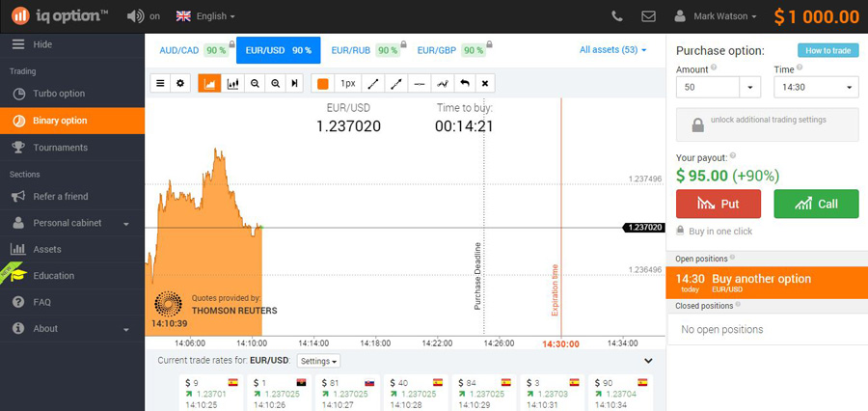Click Closed positions help icon
The image size is (868, 411).
pyautogui.click(x=738, y=305)
